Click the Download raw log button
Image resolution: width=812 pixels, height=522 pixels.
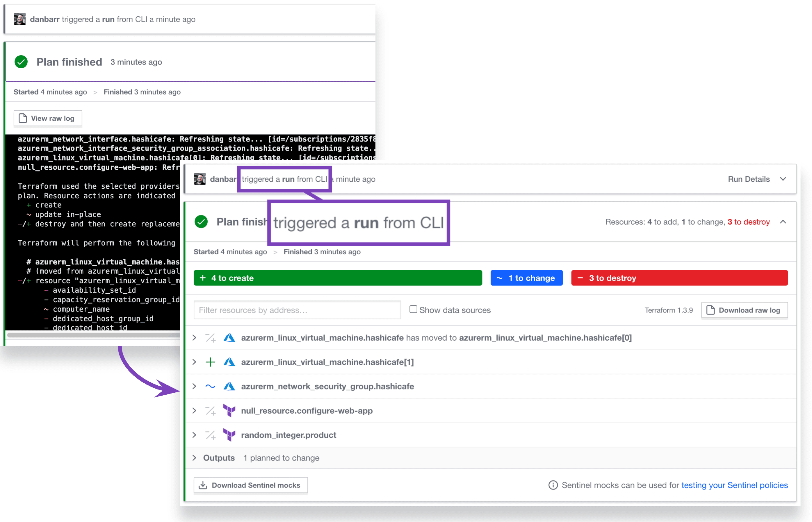point(745,310)
